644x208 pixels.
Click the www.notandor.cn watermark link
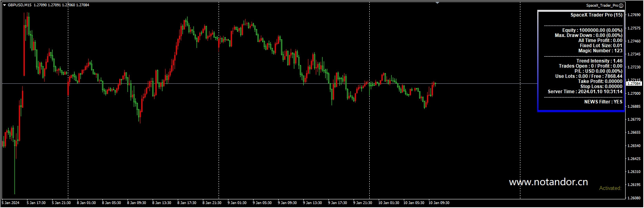click(x=548, y=182)
